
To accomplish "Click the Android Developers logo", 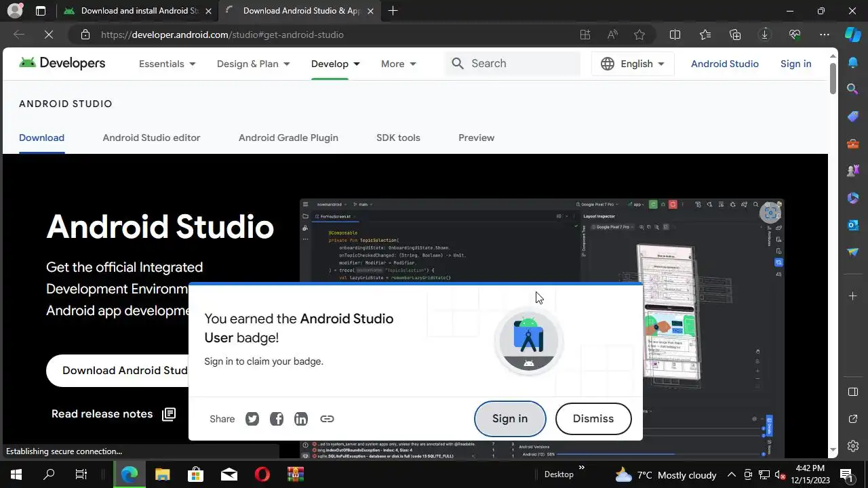I will click(x=62, y=63).
